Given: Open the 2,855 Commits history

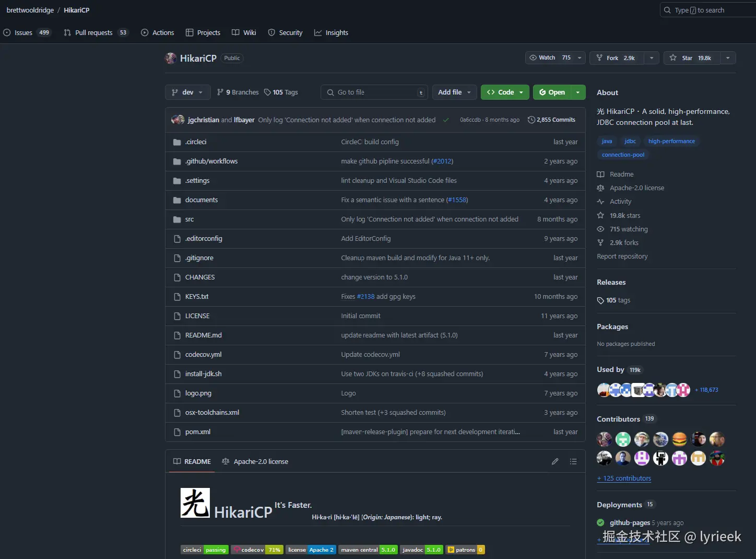Looking at the screenshot, I should tap(551, 120).
